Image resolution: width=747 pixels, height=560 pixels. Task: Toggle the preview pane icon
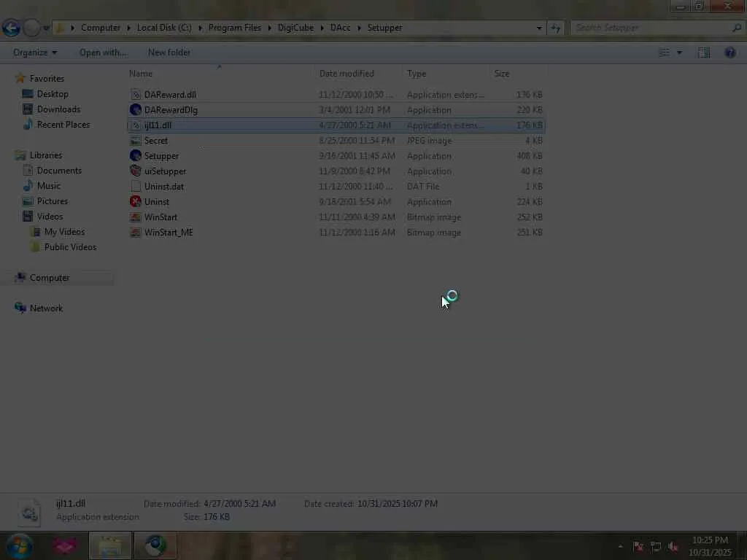[x=704, y=52]
